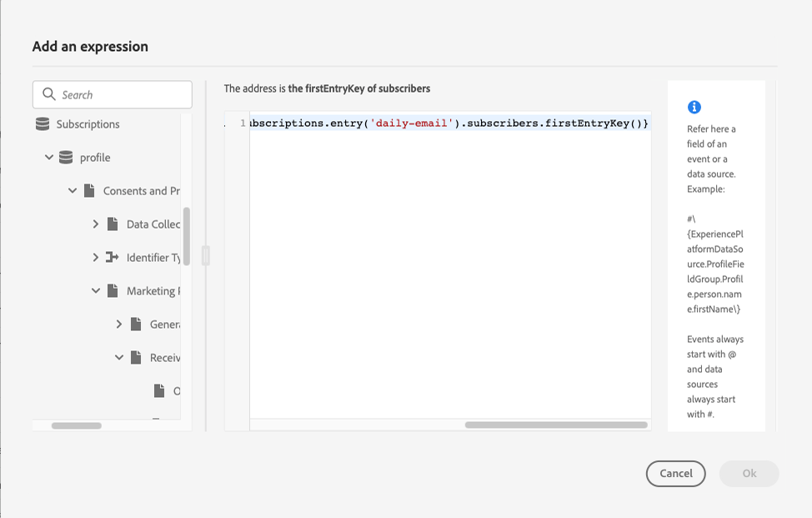Click the Data Collection file icon
The width and height of the screenshot is (812, 518).
point(113,224)
